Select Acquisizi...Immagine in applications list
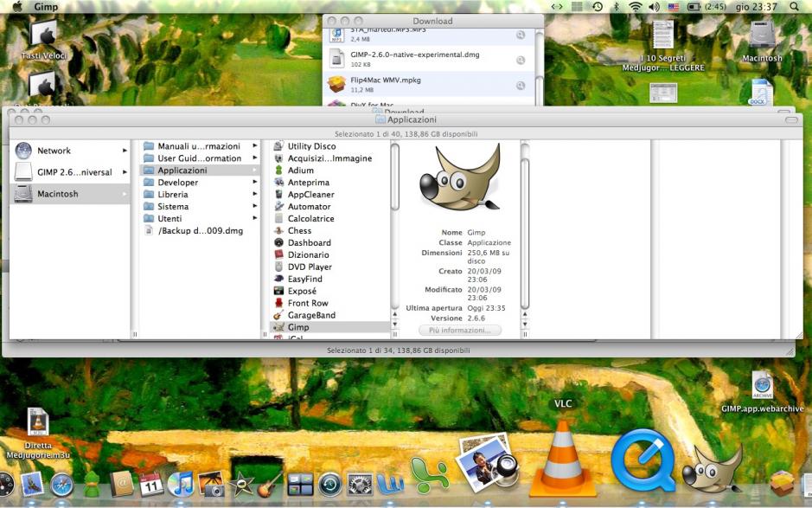The height and width of the screenshot is (508, 812). (329, 158)
